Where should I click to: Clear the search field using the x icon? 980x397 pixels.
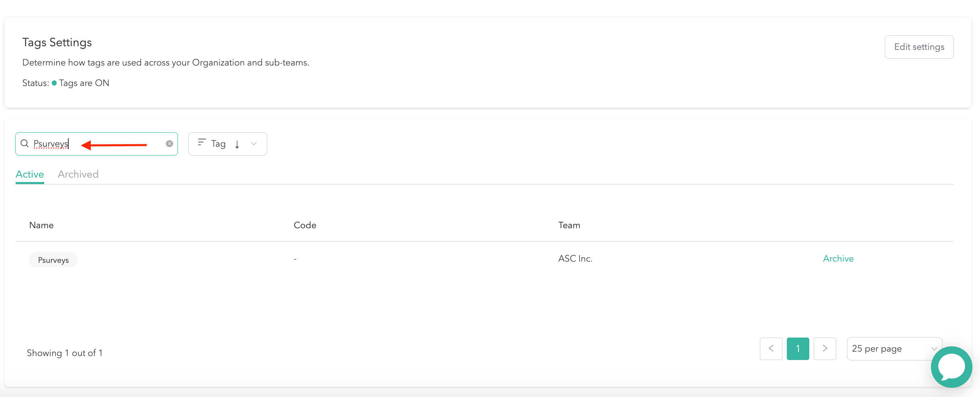point(169,143)
